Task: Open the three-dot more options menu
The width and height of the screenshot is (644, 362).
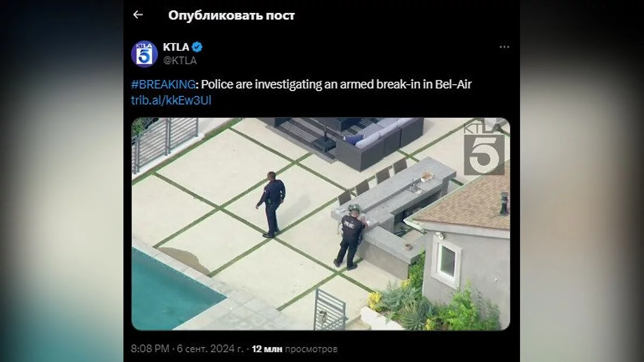Action: tap(504, 47)
